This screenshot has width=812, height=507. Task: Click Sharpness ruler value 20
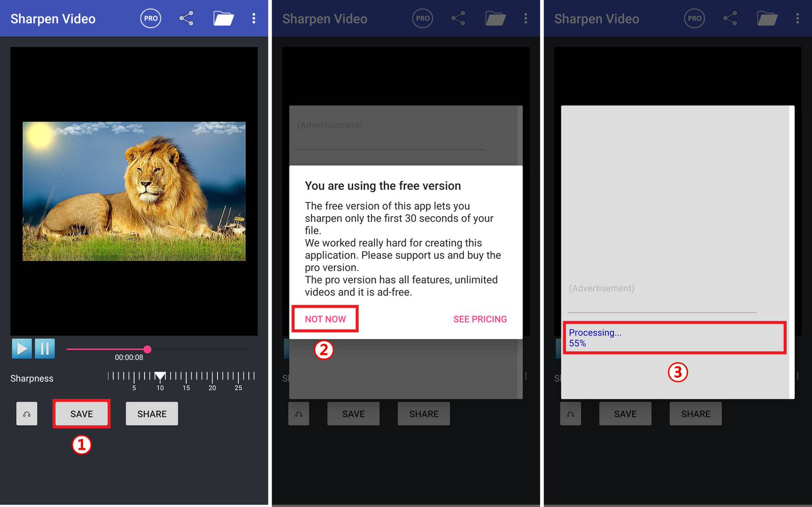pos(212,388)
